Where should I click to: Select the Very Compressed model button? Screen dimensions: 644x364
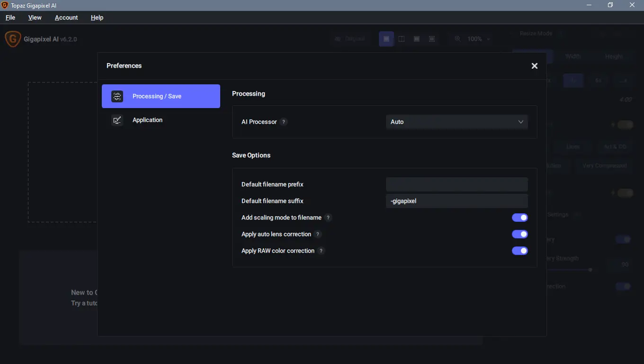click(605, 165)
